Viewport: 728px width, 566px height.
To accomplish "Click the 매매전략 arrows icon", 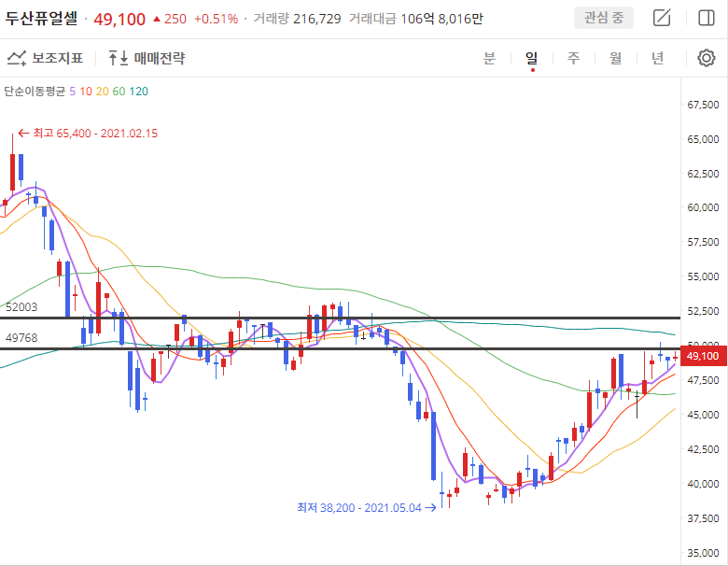I will [119, 58].
